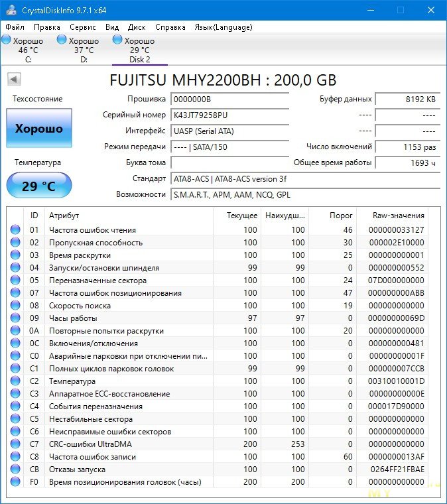Click the Хорошо health status button
Viewport: 447px width, 504px height.
38,129
